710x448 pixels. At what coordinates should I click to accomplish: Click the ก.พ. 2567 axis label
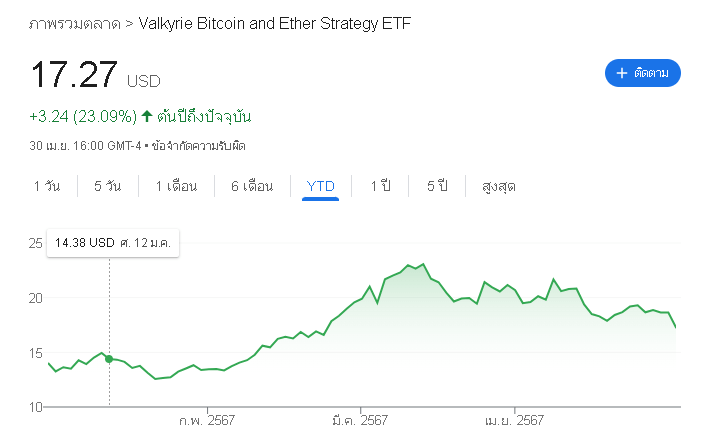pyautogui.click(x=207, y=421)
